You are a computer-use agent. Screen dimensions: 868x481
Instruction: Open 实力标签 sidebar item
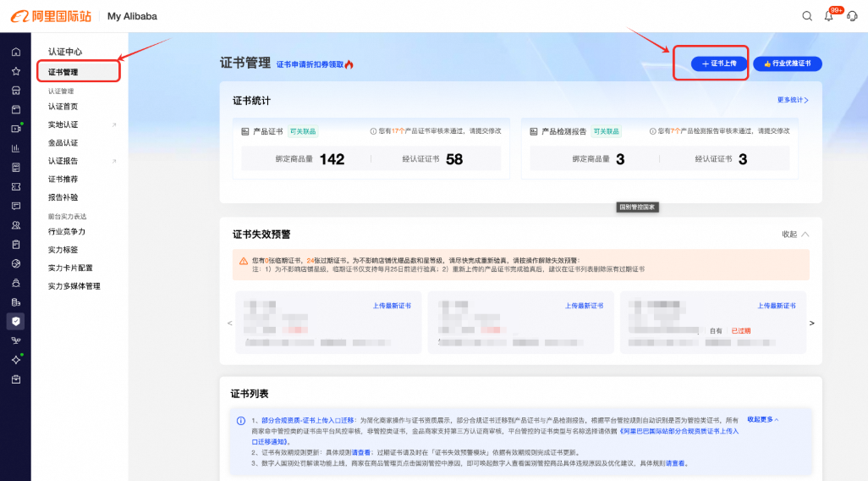coord(63,250)
